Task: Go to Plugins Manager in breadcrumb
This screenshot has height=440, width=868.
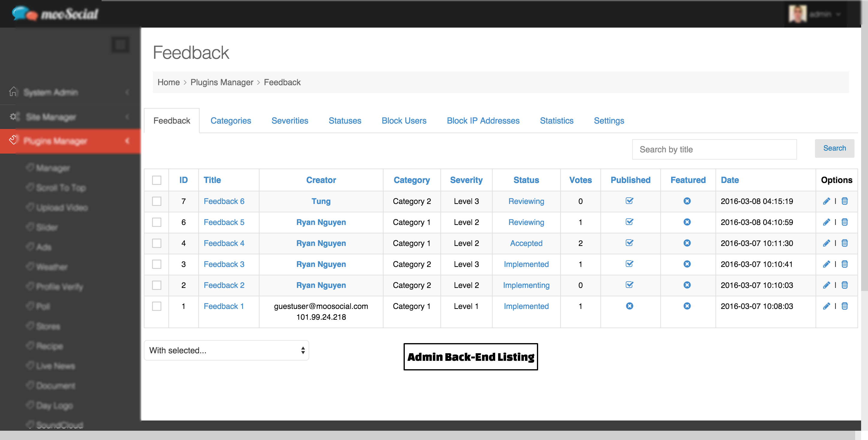Action: point(222,82)
